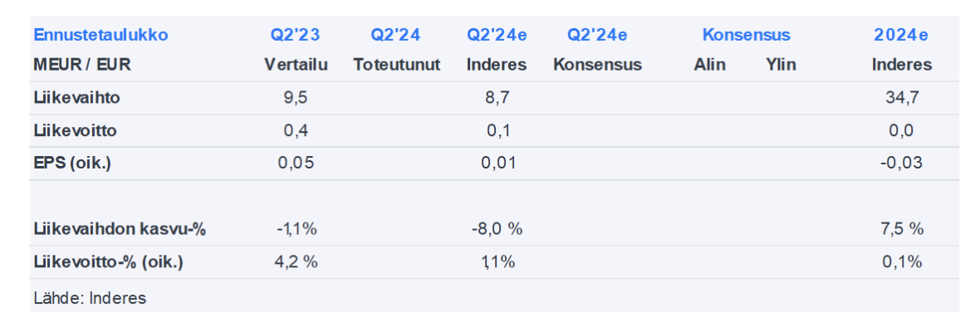
Task: Click the 7,5 % growth 2024e value
Action: (902, 229)
